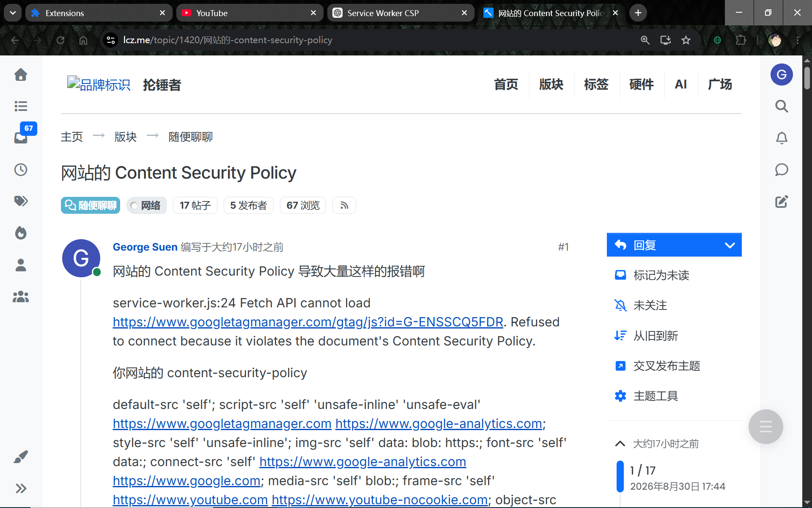Switch to the YouTube tab
The width and height of the screenshot is (812, 508).
pos(250,13)
